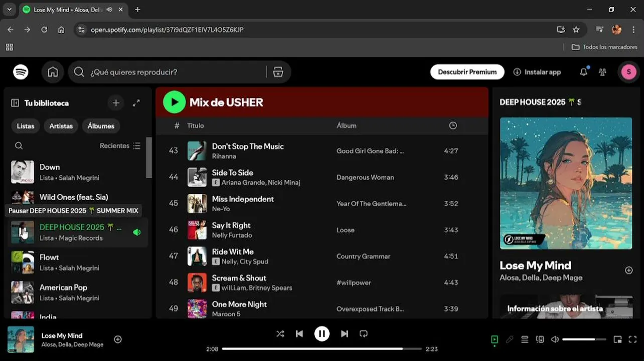Collapse Tu biblioteca sidebar icon
Image resolution: width=644 pixels, height=361 pixels.
pyautogui.click(x=15, y=103)
